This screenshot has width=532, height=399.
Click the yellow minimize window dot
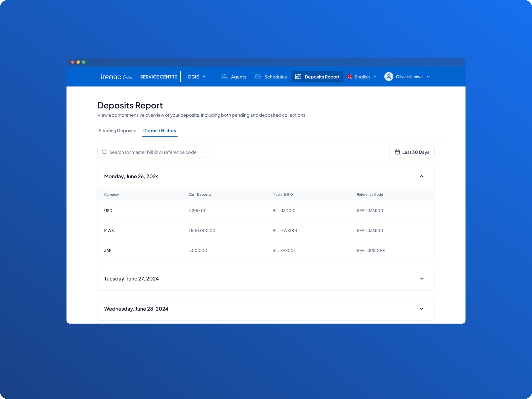point(78,62)
